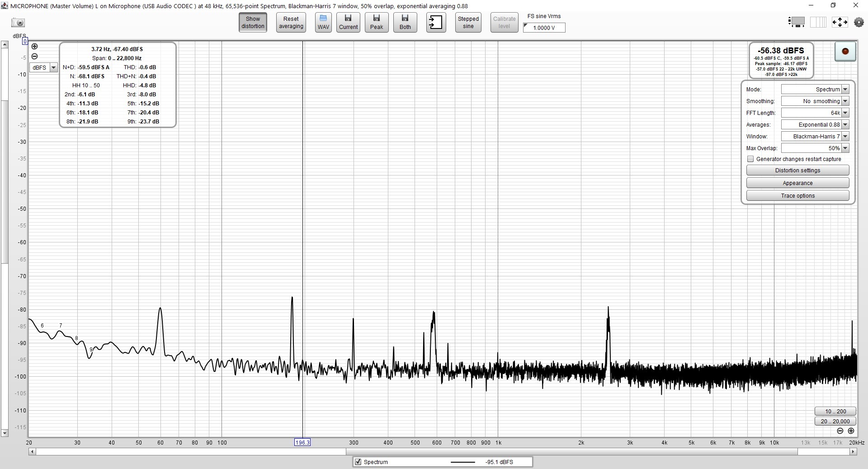Click the horizontal scrollbar thumb
The height and width of the screenshot is (469, 868).
[x=571, y=451]
